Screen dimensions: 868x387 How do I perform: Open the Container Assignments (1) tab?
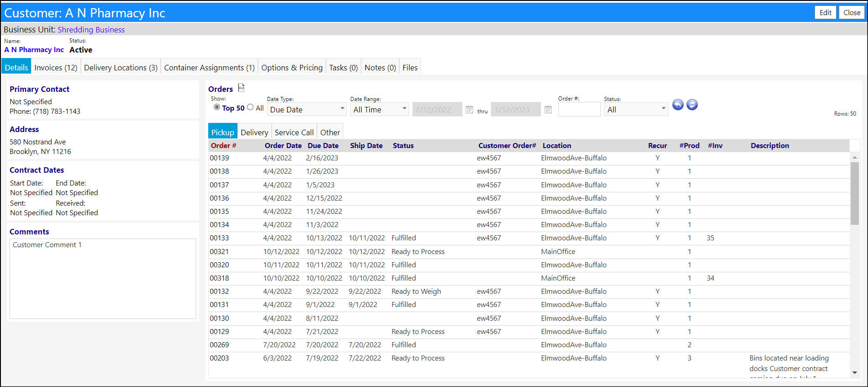tap(209, 67)
